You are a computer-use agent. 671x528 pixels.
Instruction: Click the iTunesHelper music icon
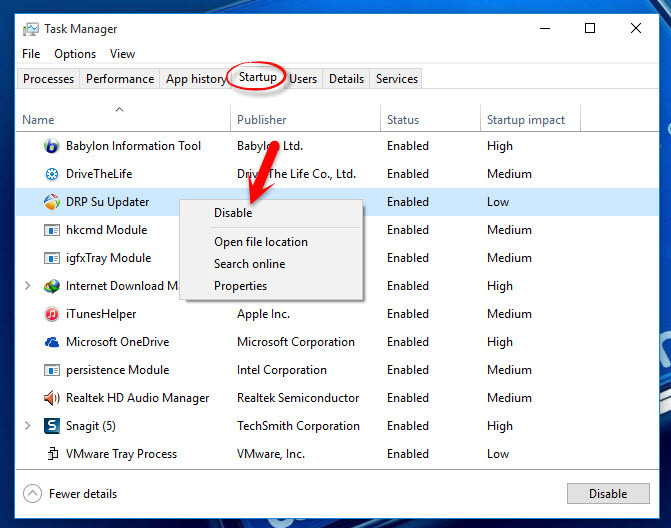click(51, 314)
